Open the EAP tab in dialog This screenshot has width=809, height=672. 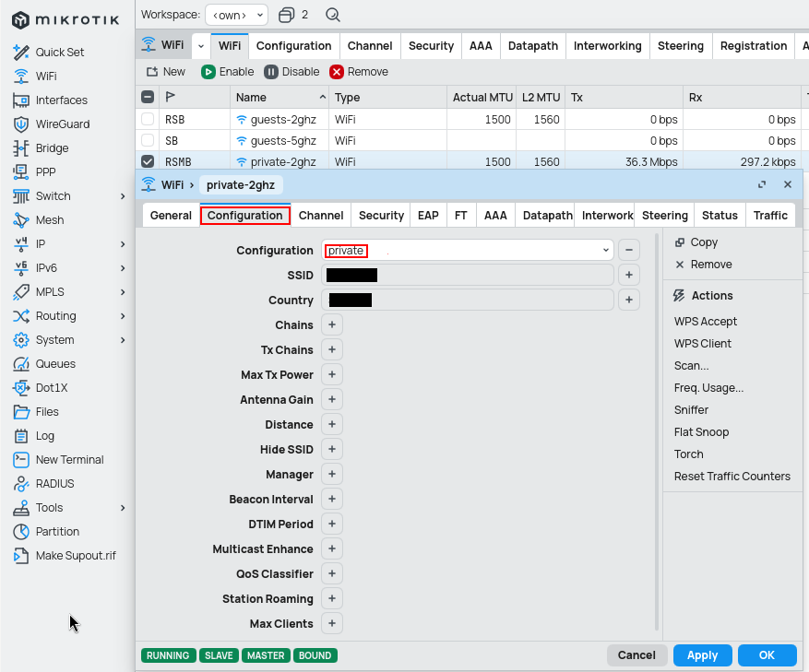coord(428,216)
